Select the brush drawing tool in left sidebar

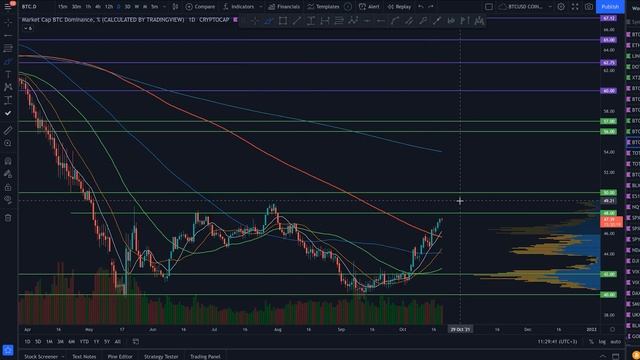click(x=8, y=62)
